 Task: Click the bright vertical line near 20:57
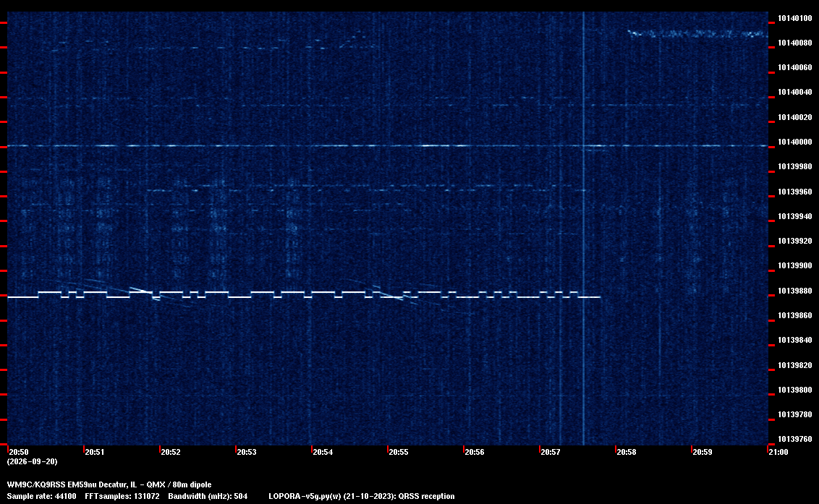[583, 228]
